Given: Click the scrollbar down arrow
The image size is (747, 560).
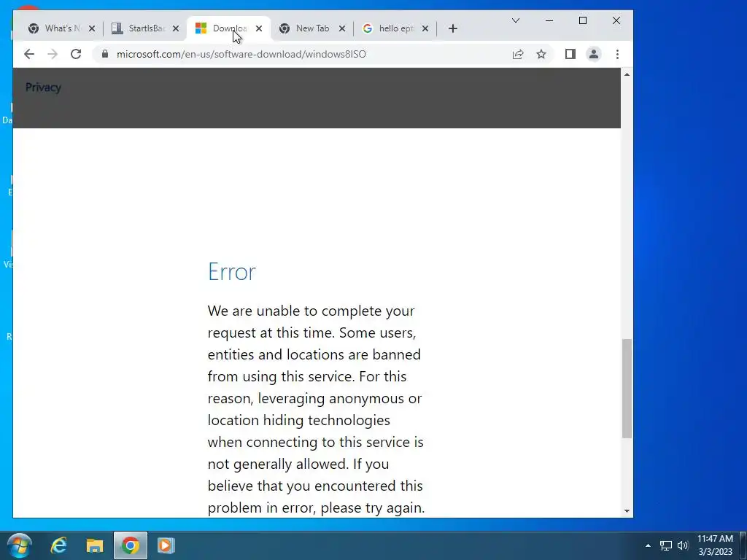Looking at the screenshot, I should (627, 511).
